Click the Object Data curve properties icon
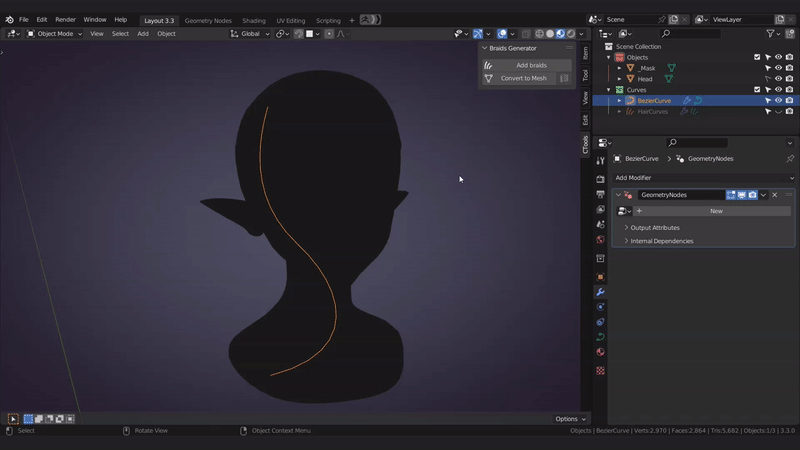This screenshot has height=450, width=800. (x=600, y=337)
